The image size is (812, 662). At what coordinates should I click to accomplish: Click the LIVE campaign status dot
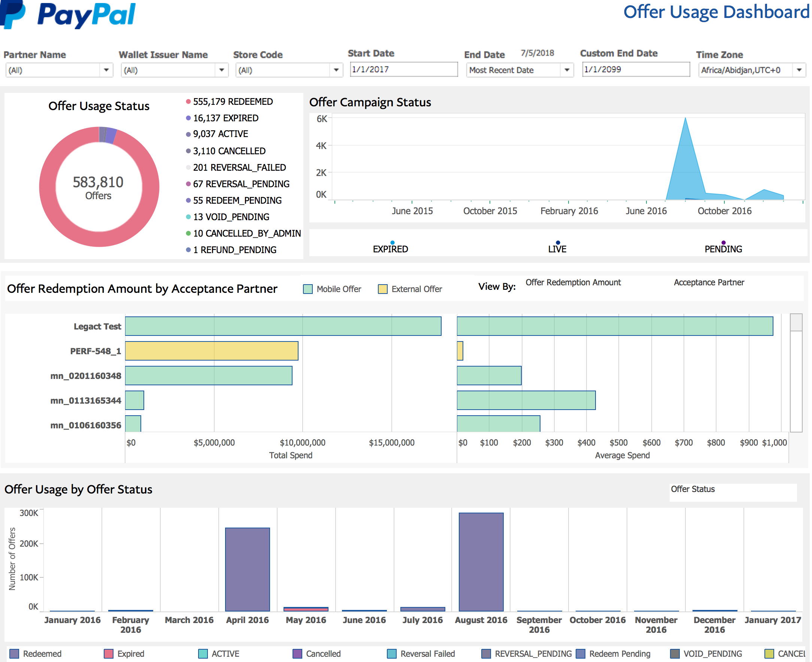(558, 243)
